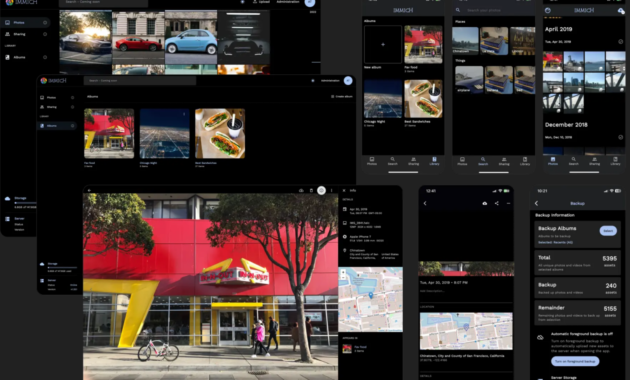
Task: Select Photos tab in the library phone screen
Action: pyautogui.click(x=372, y=161)
